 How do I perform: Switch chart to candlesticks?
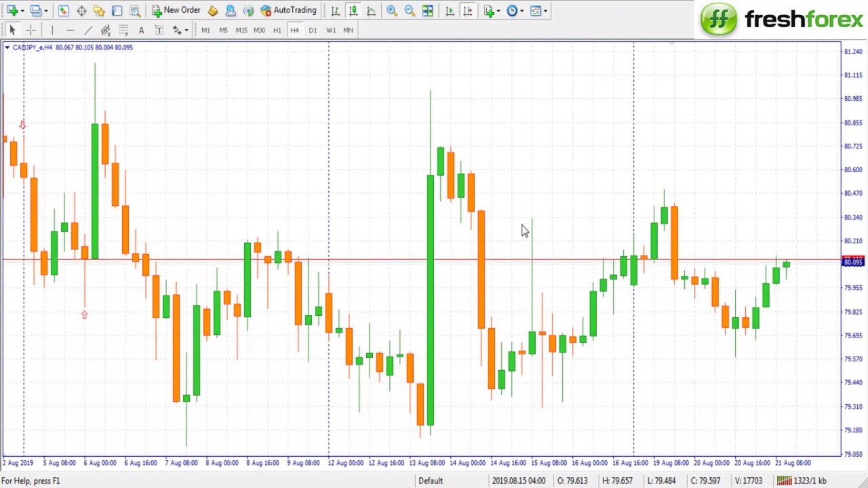coord(353,10)
